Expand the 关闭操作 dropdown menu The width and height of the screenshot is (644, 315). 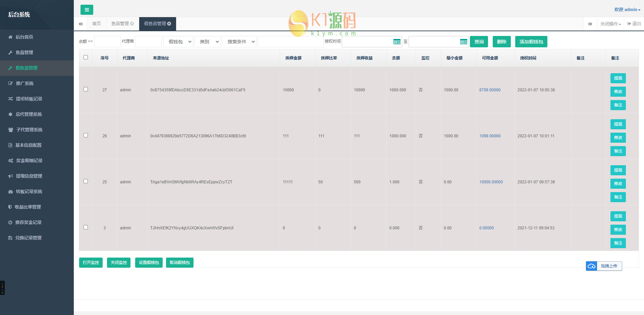[610, 24]
